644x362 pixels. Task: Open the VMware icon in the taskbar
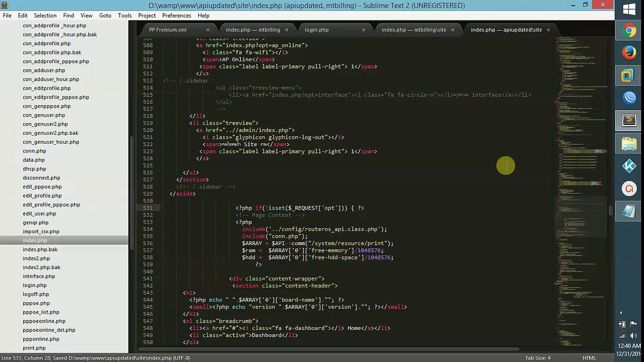(x=629, y=76)
